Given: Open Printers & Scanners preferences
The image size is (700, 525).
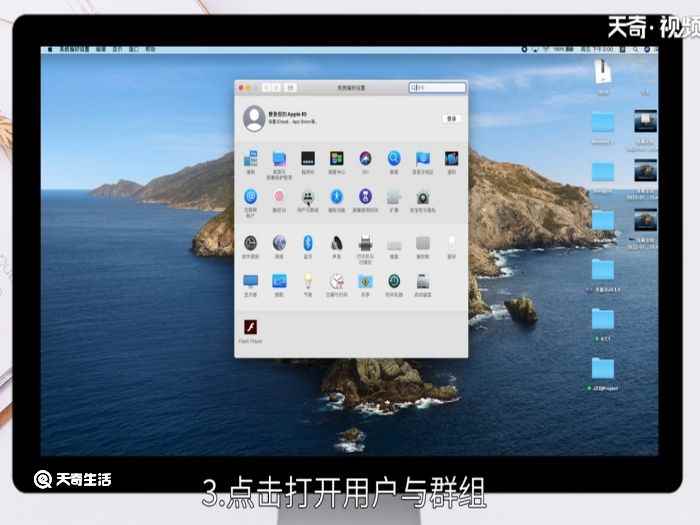Looking at the screenshot, I should tap(365, 243).
